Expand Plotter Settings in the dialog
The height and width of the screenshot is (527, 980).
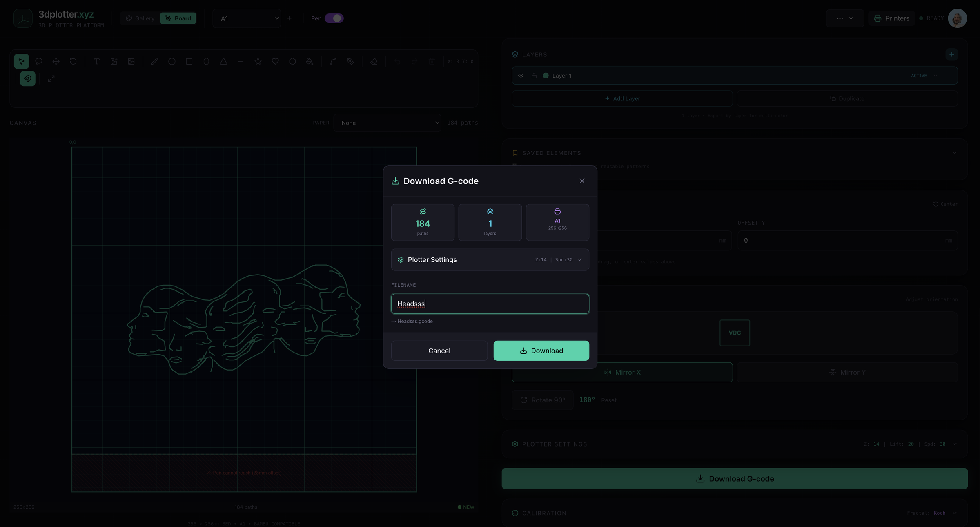point(490,260)
